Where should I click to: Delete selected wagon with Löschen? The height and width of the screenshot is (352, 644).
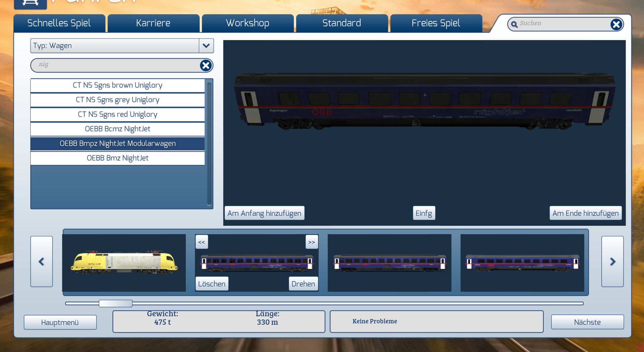(212, 284)
